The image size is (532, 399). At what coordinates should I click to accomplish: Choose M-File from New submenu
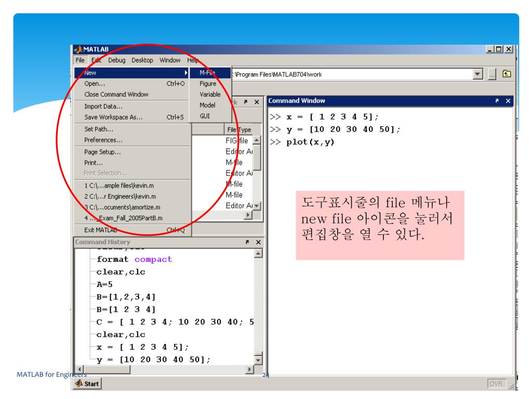click(210, 73)
